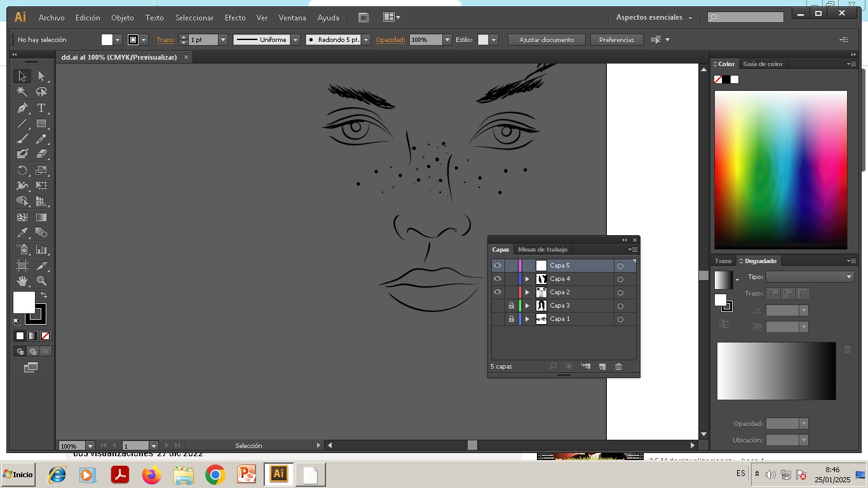868x488 pixels.
Task: Select the Selection arrow tool
Action: [x=22, y=76]
